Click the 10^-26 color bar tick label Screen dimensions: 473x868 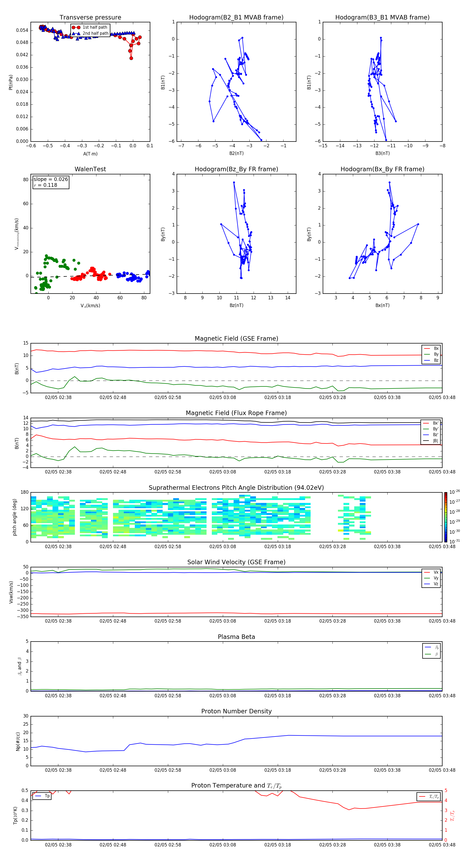(x=455, y=492)
